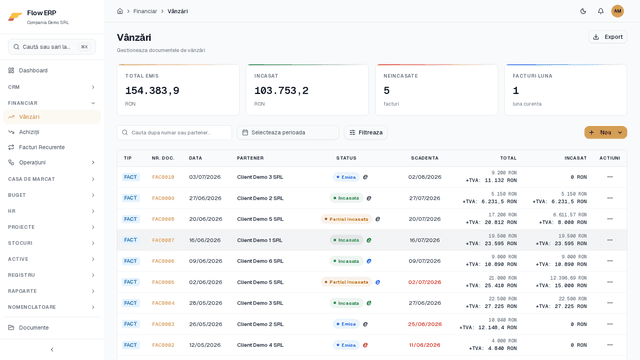Open the FAC0005 document link
This screenshot has height=360, width=640.
[163, 282]
